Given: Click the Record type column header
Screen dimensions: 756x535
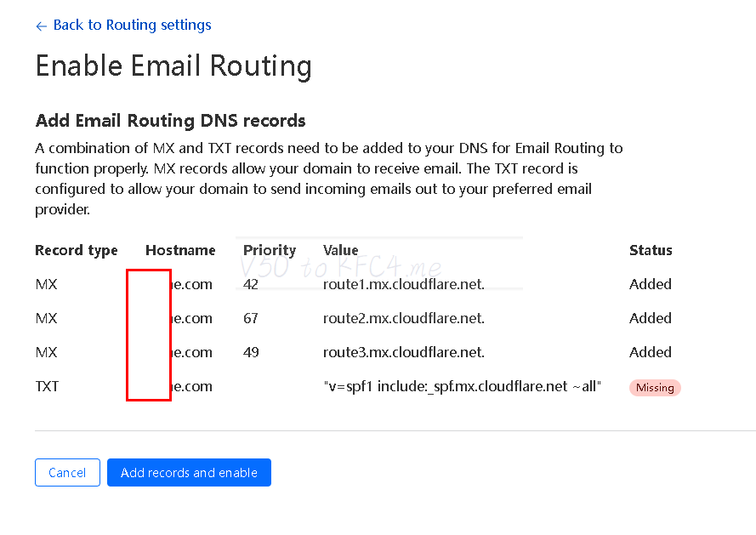Looking at the screenshot, I should coord(77,250).
